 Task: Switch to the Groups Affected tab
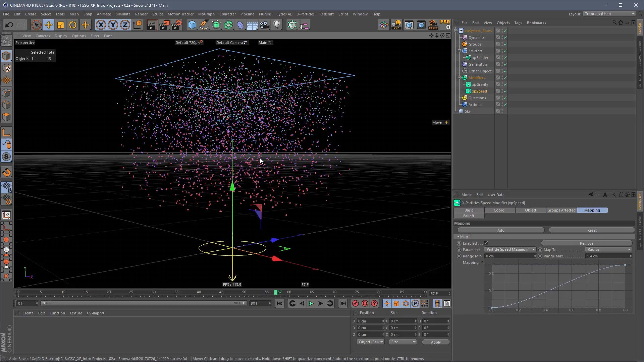561,210
